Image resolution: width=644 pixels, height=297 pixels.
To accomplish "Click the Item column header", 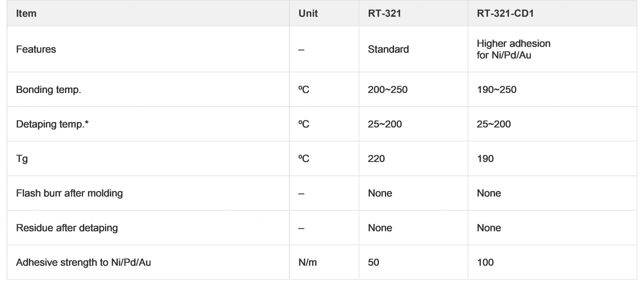I will 26,13.
